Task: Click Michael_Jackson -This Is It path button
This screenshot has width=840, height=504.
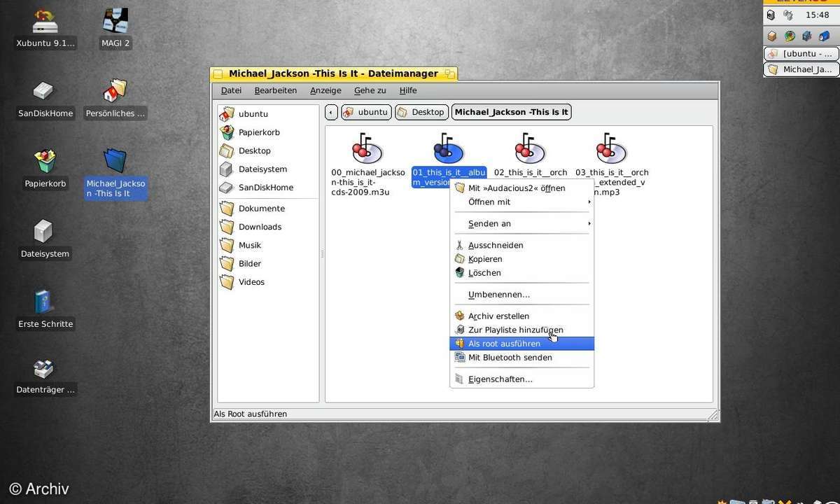Action: click(x=511, y=112)
